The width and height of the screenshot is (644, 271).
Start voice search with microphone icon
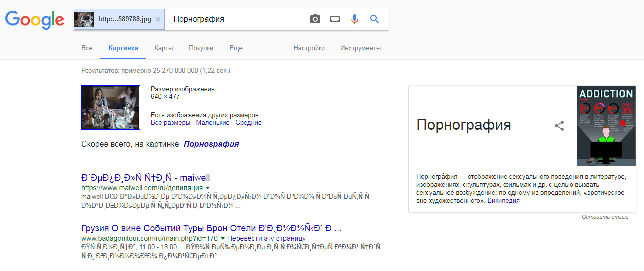click(x=355, y=19)
